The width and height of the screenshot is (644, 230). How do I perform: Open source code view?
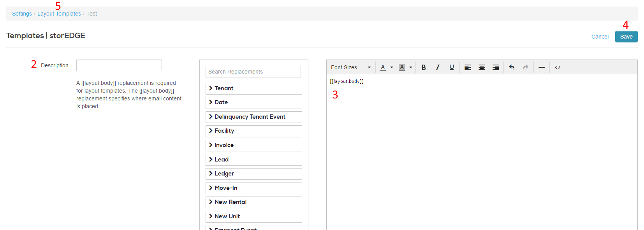click(x=558, y=67)
